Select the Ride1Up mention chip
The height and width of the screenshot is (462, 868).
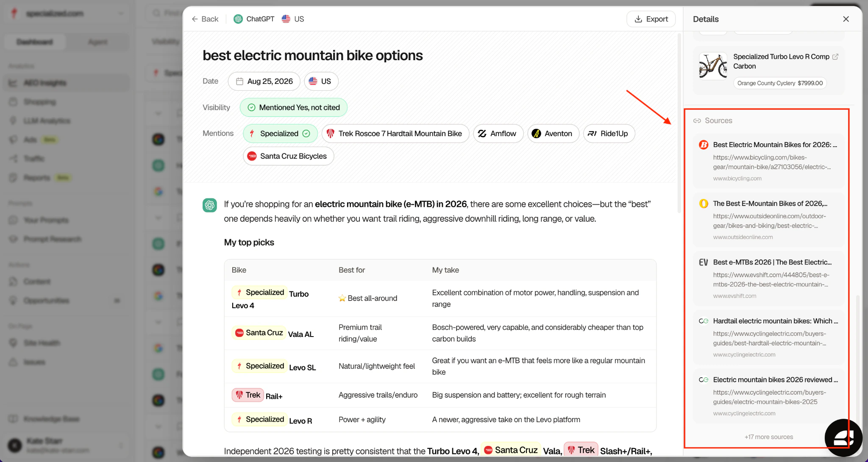click(609, 134)
